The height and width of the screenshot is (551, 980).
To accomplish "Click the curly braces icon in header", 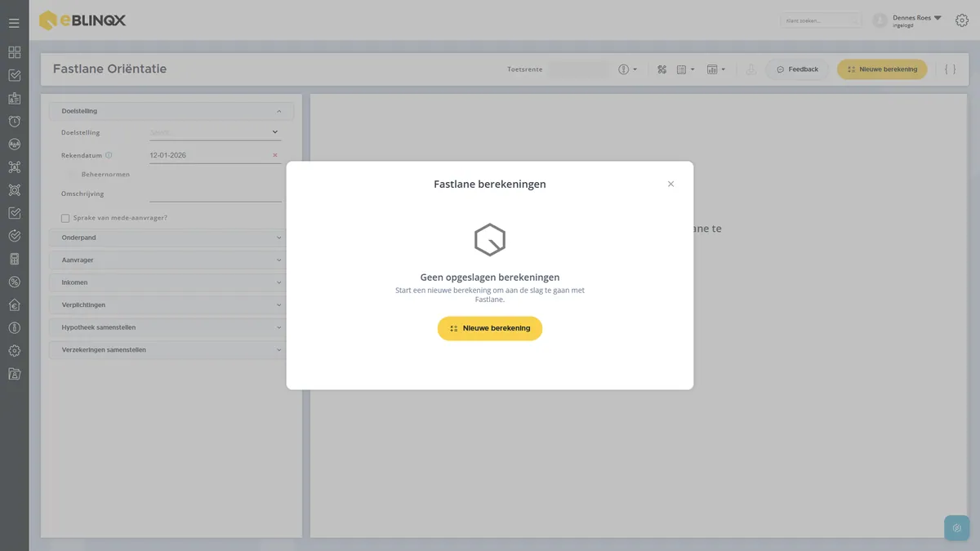I will (x=950, y=69).
